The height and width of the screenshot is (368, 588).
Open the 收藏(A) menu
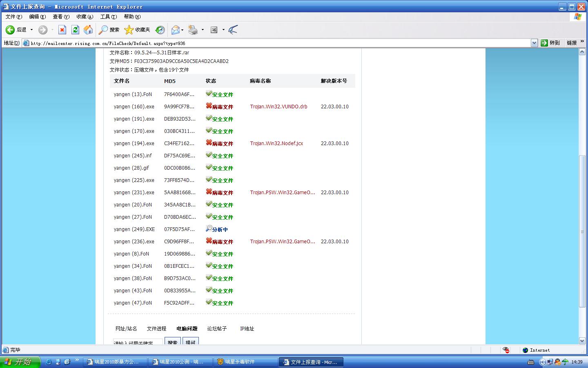85,17
